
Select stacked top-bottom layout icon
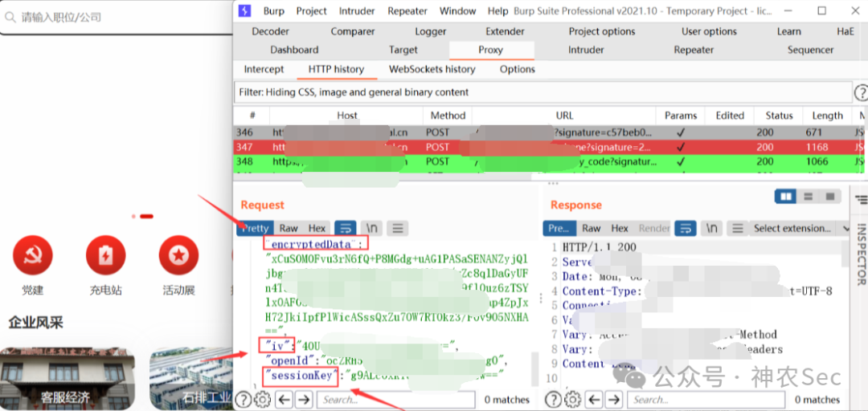(808, 197)
